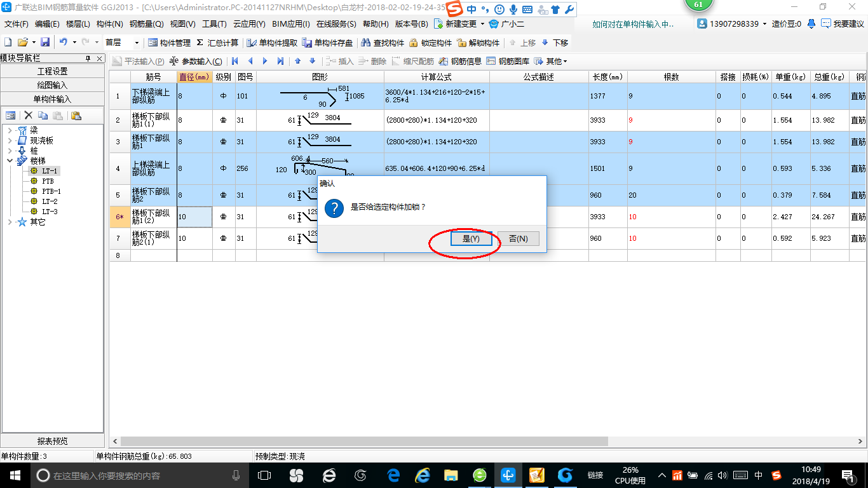
Task: Expand the 桩 tree node
Action: point(10,151)
